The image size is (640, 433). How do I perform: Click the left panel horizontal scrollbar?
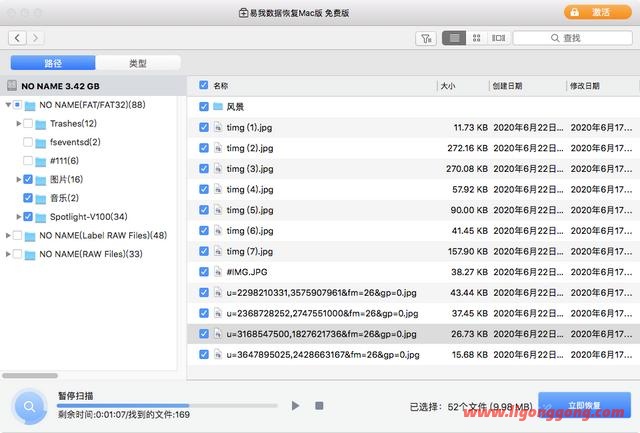point(30,375)
